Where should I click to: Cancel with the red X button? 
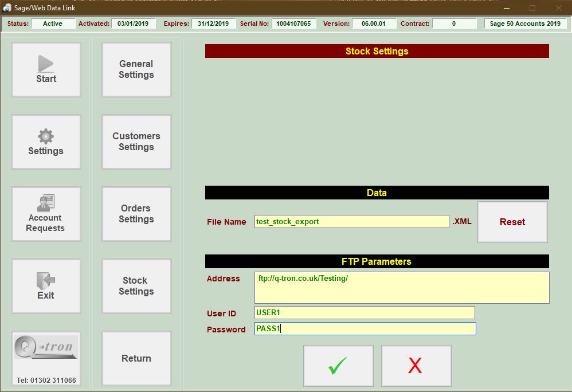point(416,366)
